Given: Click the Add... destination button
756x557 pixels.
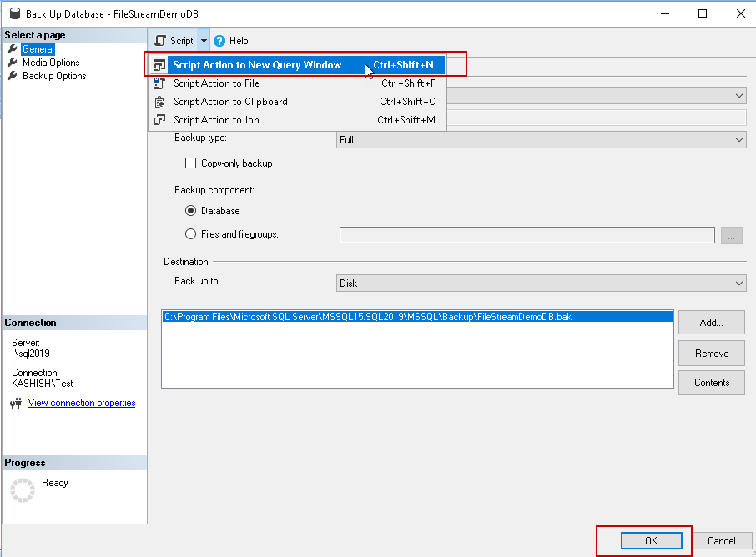Looking at the screenshot, I should click(x=711, y=323).
